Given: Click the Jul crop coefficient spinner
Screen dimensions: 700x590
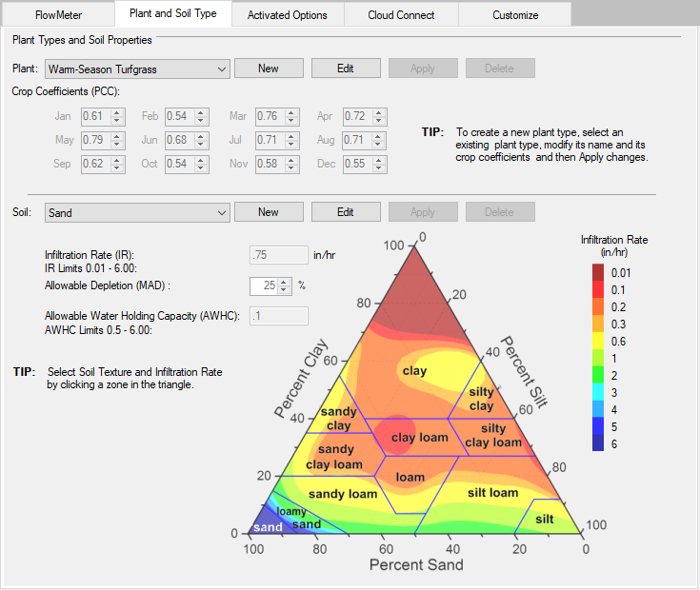Looking at the screenshot, I should click(291, 140).
